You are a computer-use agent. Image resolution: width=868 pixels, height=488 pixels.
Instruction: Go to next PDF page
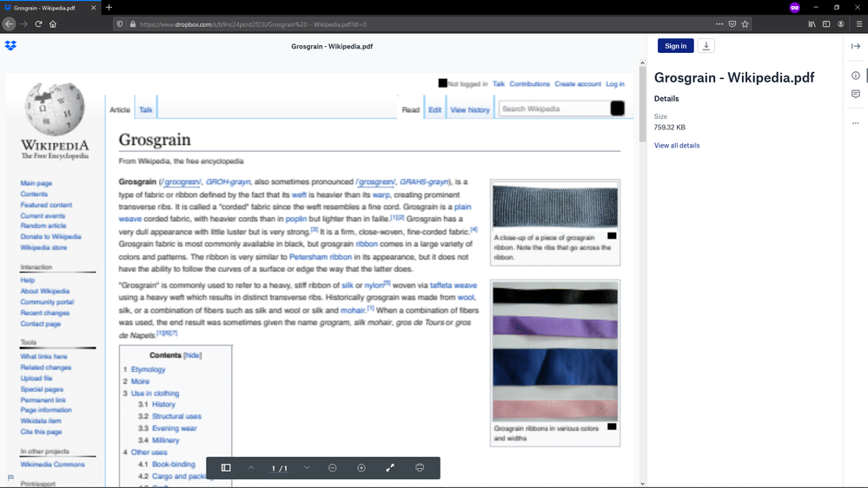(x=307, y=468)
